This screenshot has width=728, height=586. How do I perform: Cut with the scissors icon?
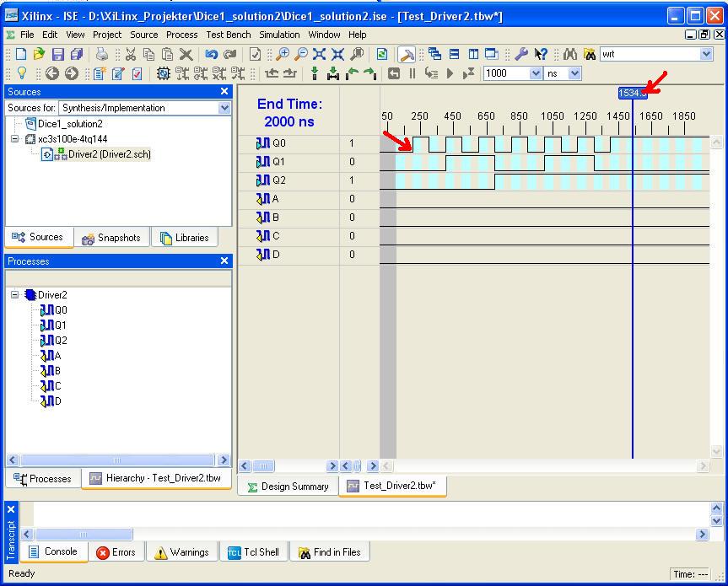pos(131,54)
